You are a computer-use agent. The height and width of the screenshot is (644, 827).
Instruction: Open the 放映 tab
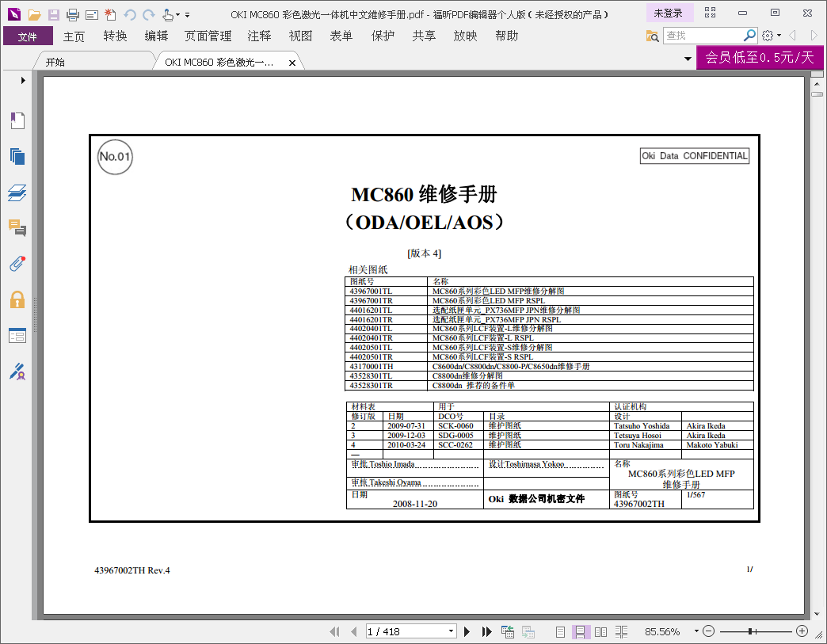click(x=465, y=36)
